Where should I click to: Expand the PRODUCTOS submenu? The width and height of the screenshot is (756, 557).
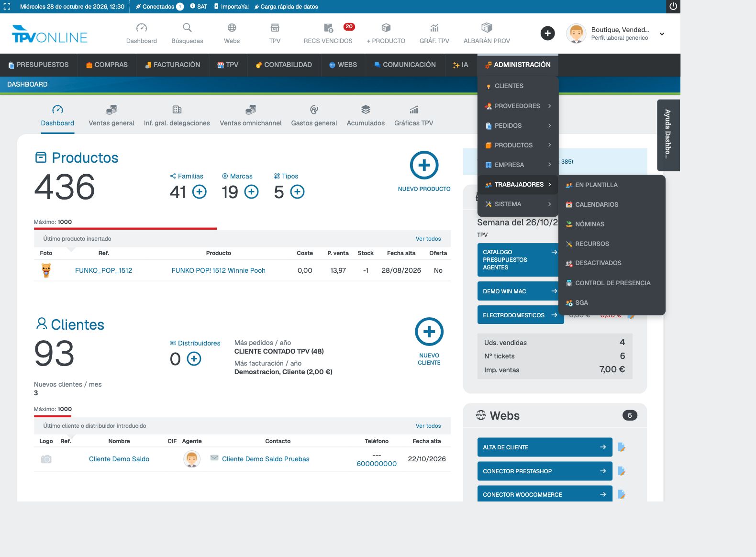pyautogui.click(x=518, y=145)
